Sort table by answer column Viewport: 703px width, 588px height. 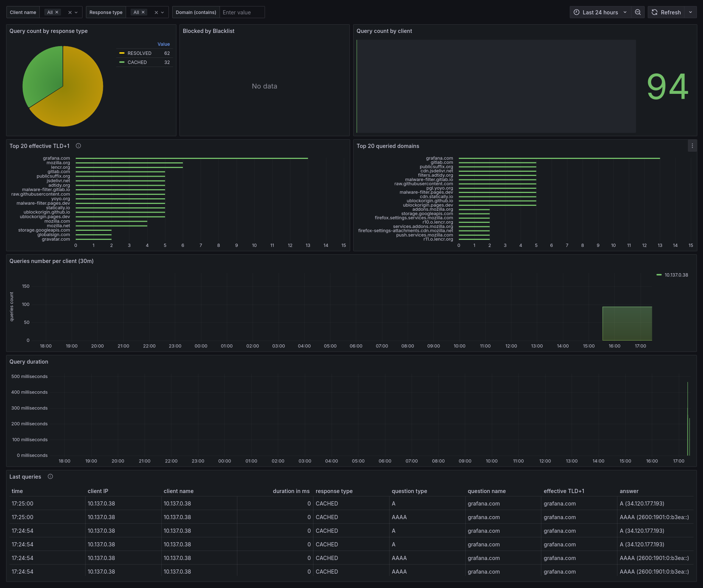coord(629,491)
